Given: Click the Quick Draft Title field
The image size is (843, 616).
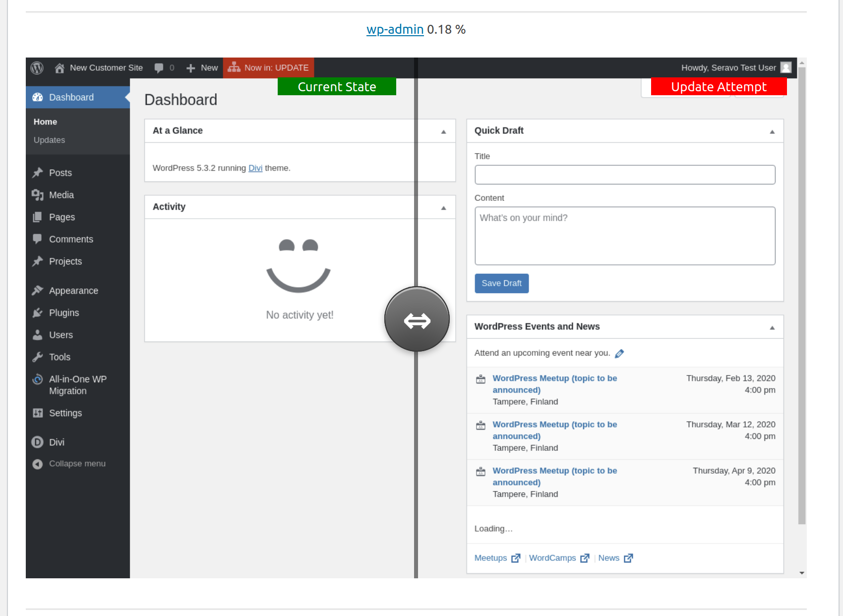Looking at the screenshot, I should tap(625, 175).
